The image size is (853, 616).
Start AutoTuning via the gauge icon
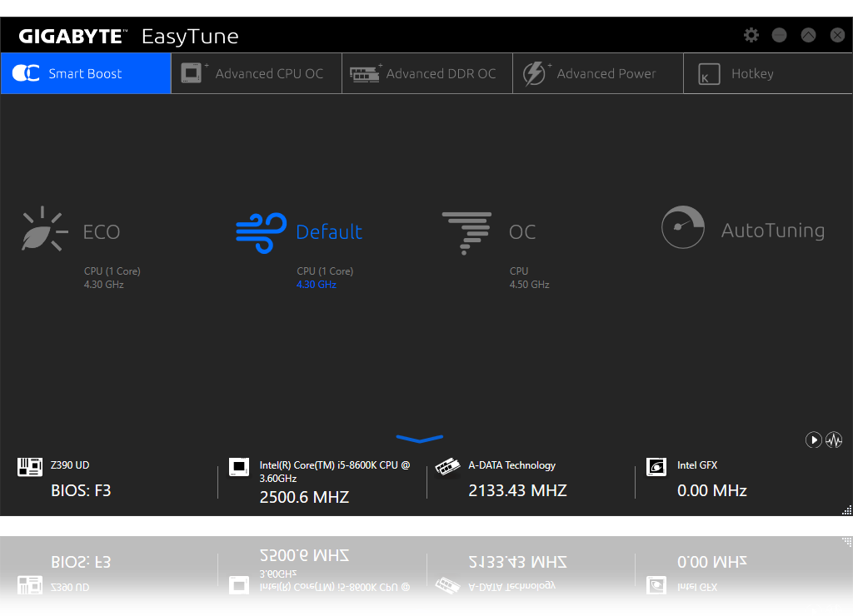pos(683,227)
